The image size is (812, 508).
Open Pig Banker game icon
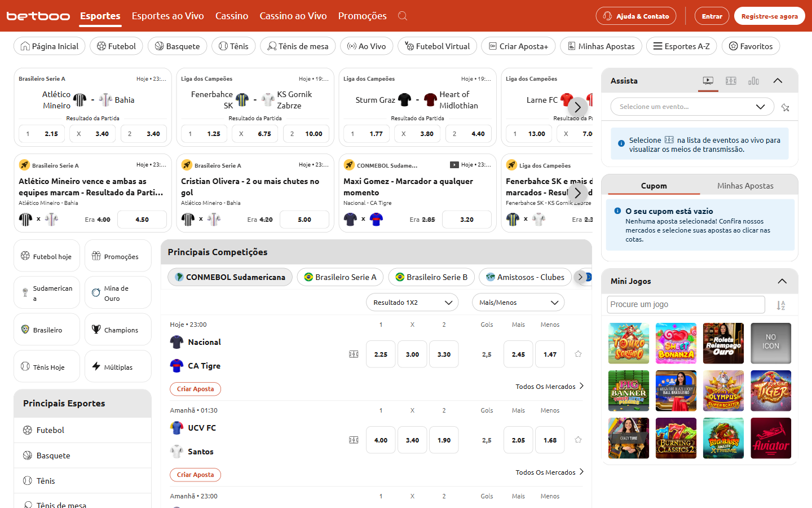(629, 391)
